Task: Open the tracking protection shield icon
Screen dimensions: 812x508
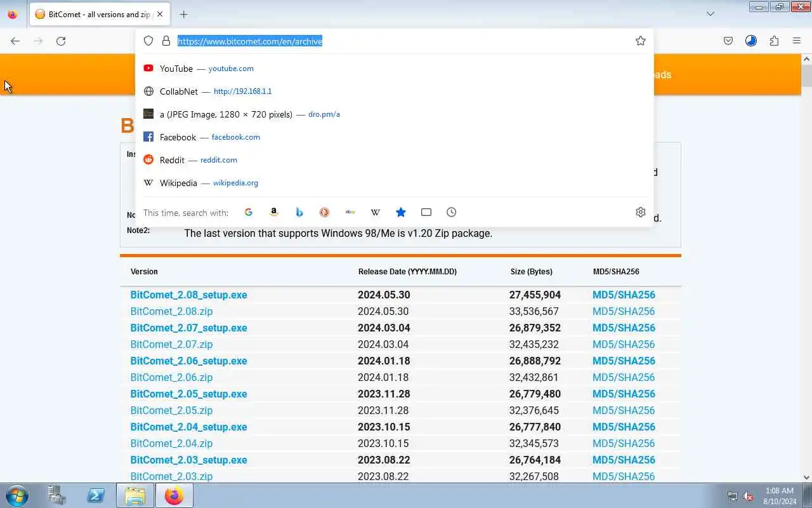Action: (148, 41)
